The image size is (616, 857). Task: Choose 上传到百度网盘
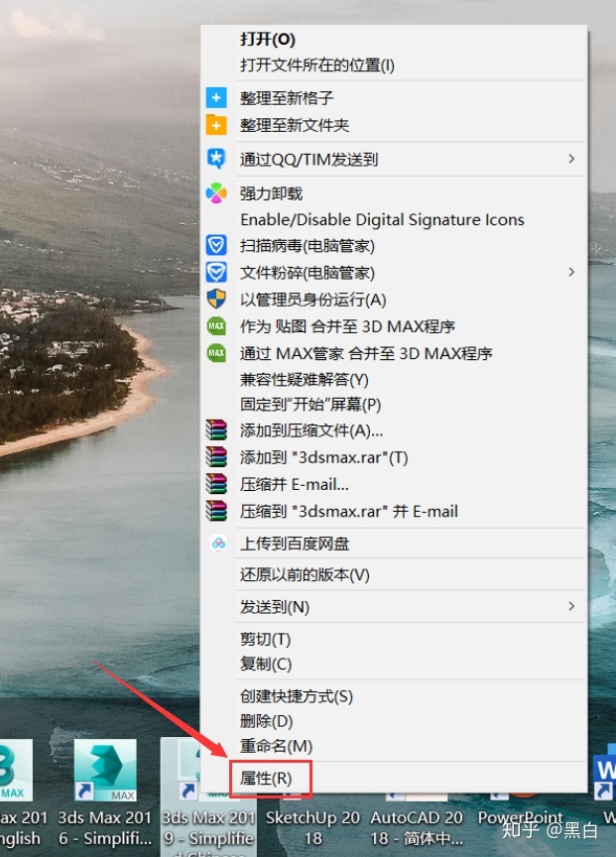pyautogui.click(x=294, y=544)
